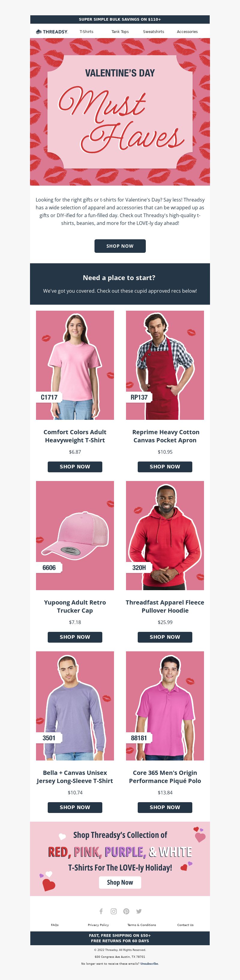Open Accessories navigation link

point(187,32)
